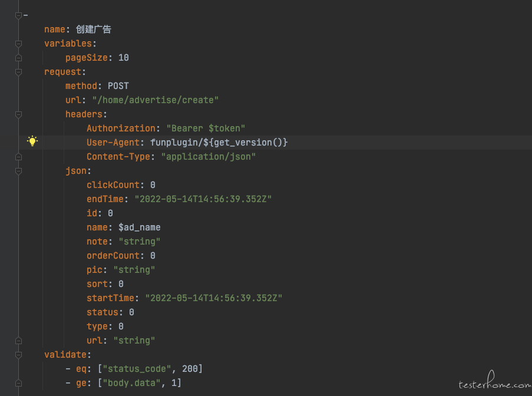Click fold end marker at Content-Type line
Viewport: 532px width, 396px height.
tap(18, 157)
